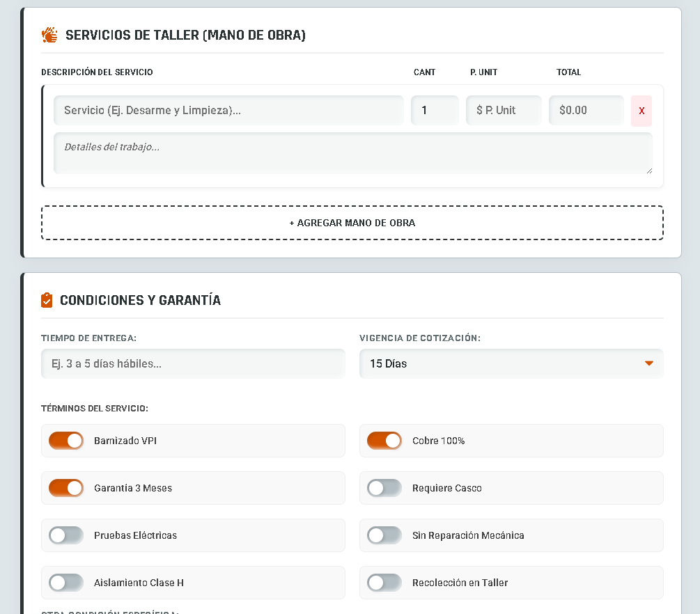This screenshot has width=700, height=614.
Task: Click into the Detalles del trabajo textarea
Action: (352, 153)
